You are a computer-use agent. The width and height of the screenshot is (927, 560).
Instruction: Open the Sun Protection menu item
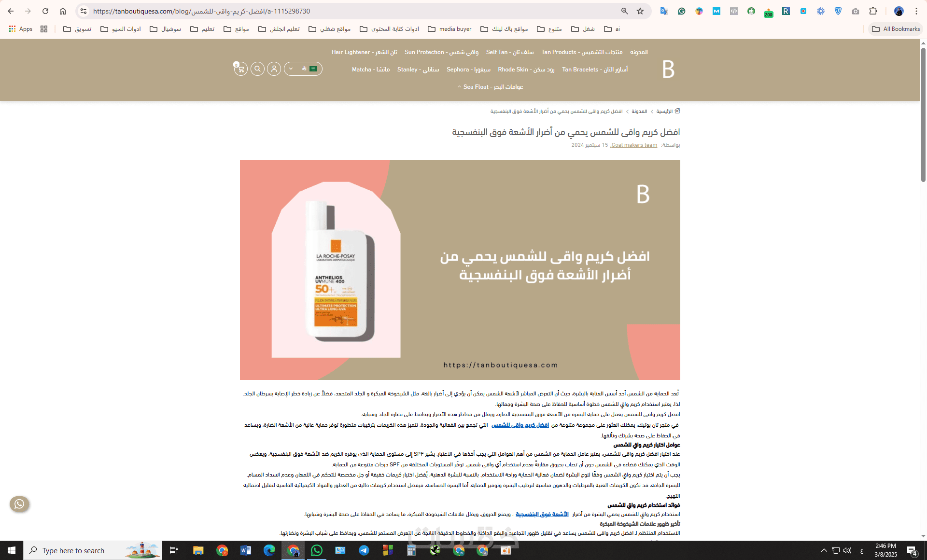click(x=441, y=52)
